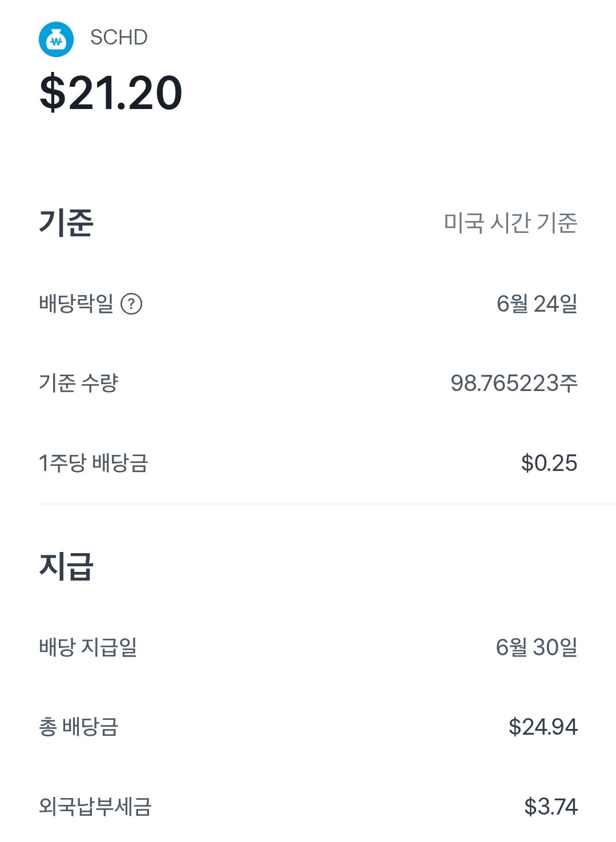This screenshot has height=842, width=616.
Task: Tap the divider line below 1주당 배당금
Action: click(x=327, y=503)
